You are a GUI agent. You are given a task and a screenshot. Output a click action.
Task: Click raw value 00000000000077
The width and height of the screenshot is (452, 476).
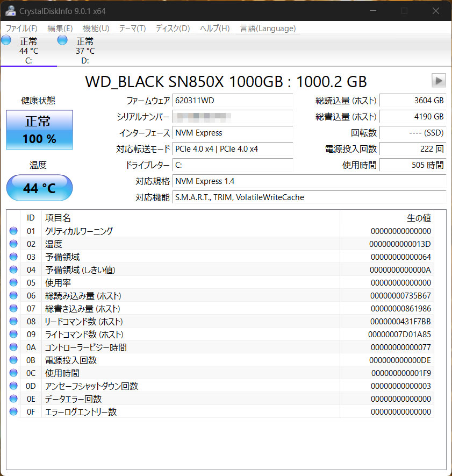point(401,347)
